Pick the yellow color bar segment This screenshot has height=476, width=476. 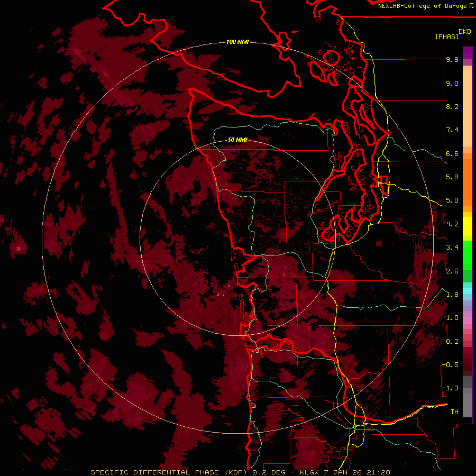point(467,226)
